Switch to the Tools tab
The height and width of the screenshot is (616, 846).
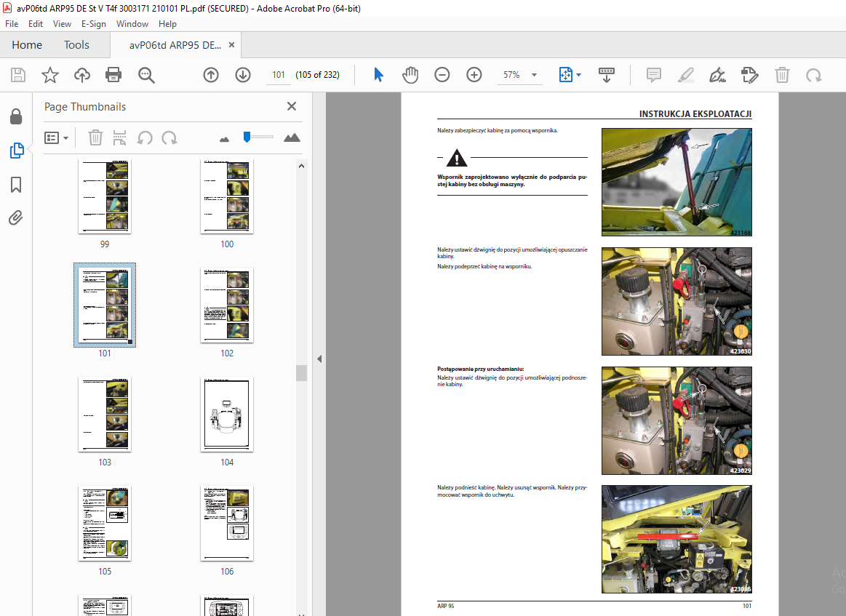tap(76, 45)
